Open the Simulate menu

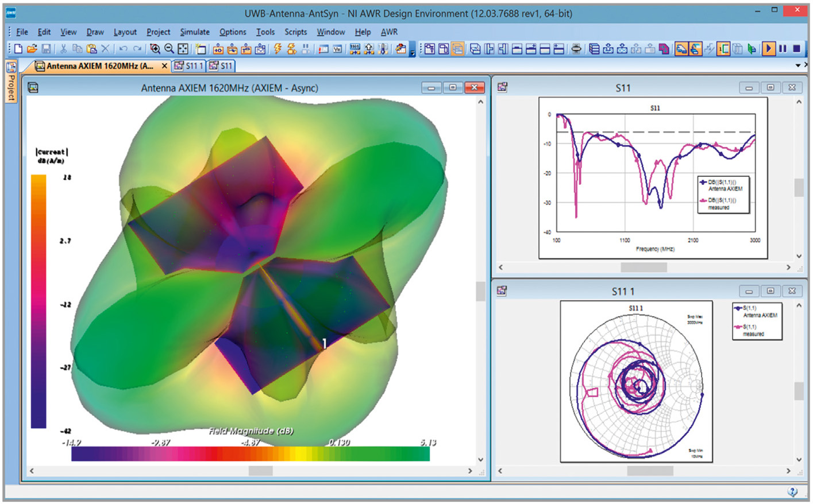[195, 32]
